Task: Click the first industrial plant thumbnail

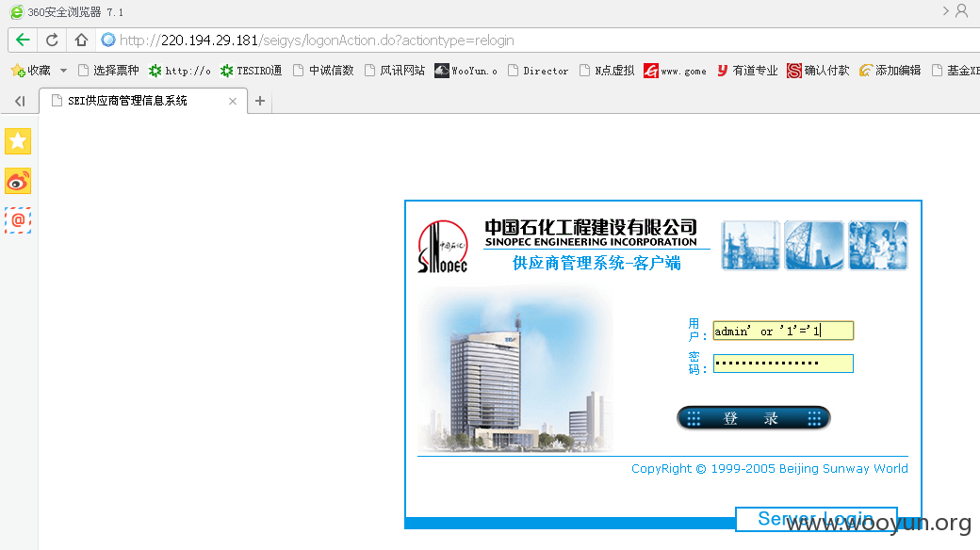Action: 751,245
